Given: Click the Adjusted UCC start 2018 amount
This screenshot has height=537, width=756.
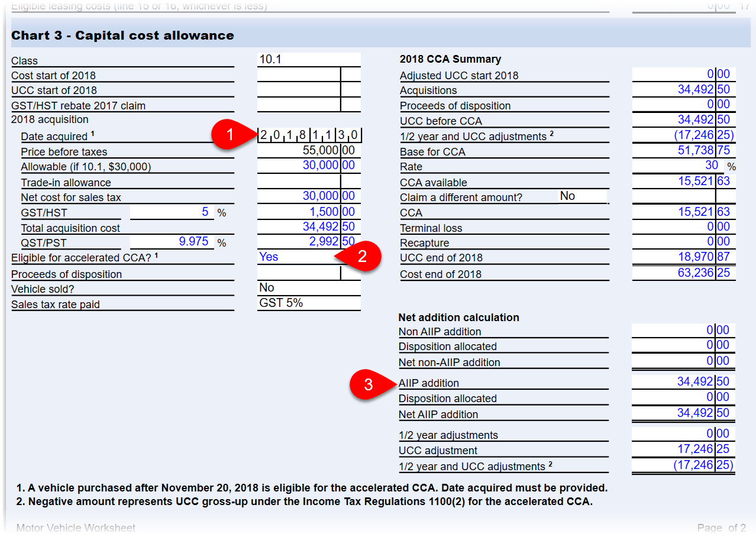Looking at the screenshot, I should pyautogui.click(x=684, y=75).
